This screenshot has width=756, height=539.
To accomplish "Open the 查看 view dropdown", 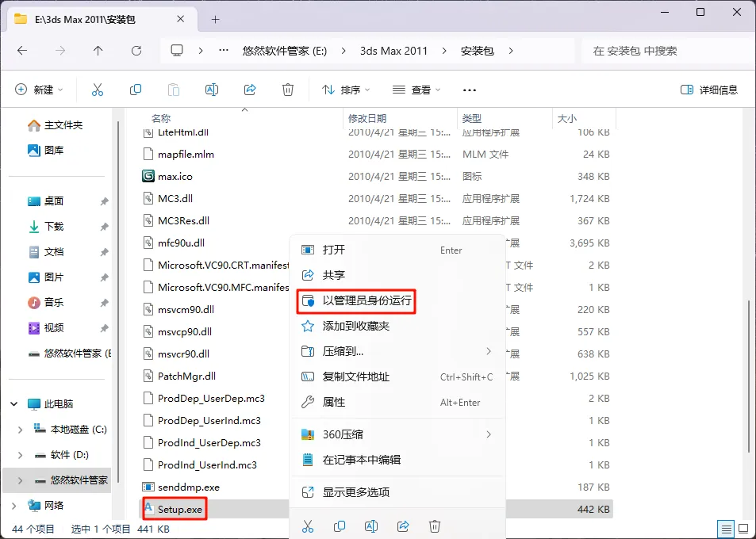I will pyautogui.click(x=416, y=90).
